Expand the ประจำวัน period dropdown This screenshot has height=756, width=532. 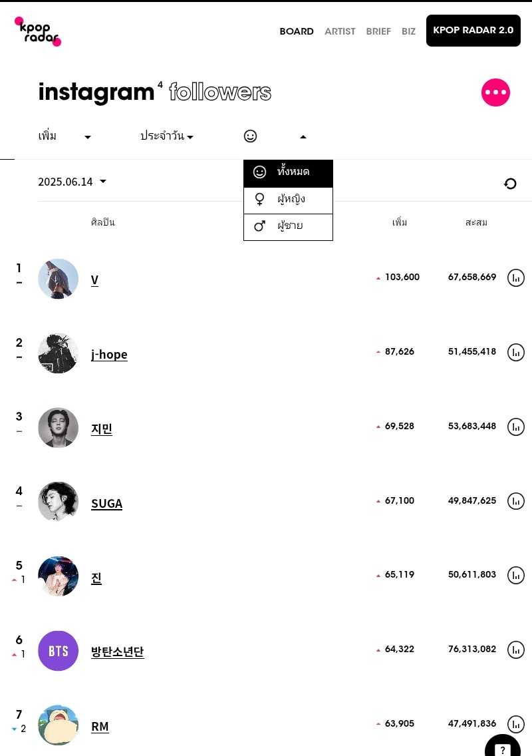pyautogui.click(x=167, y=136)
